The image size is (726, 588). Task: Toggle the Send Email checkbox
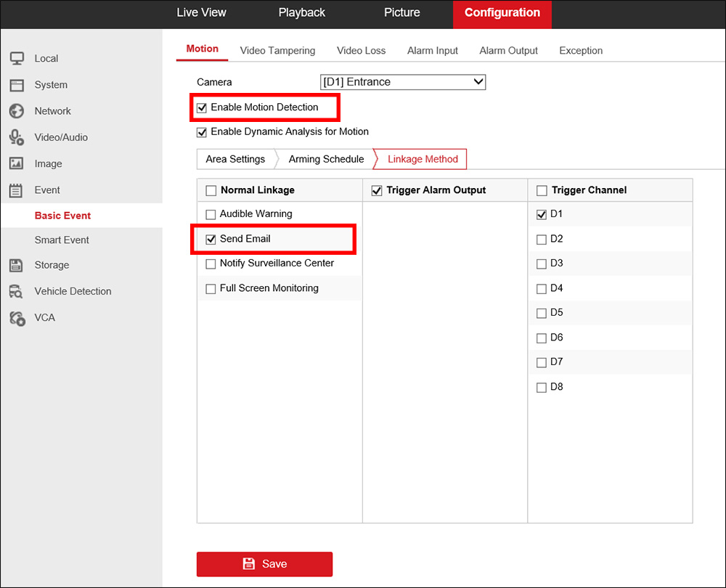211,240
